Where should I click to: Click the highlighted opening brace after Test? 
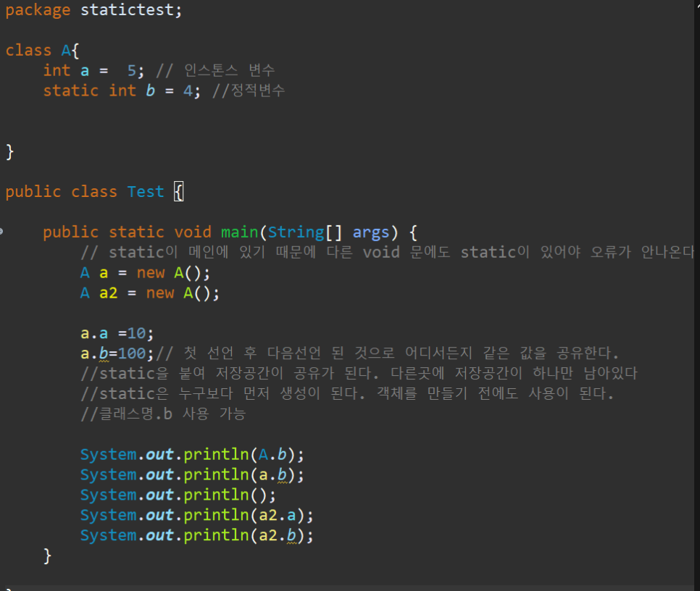point(178,192)
